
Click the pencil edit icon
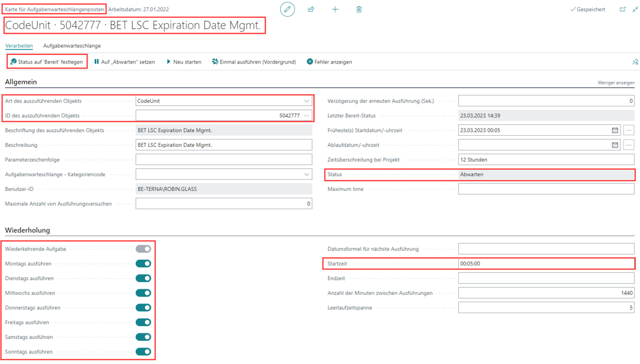click(x=287, y=9)
